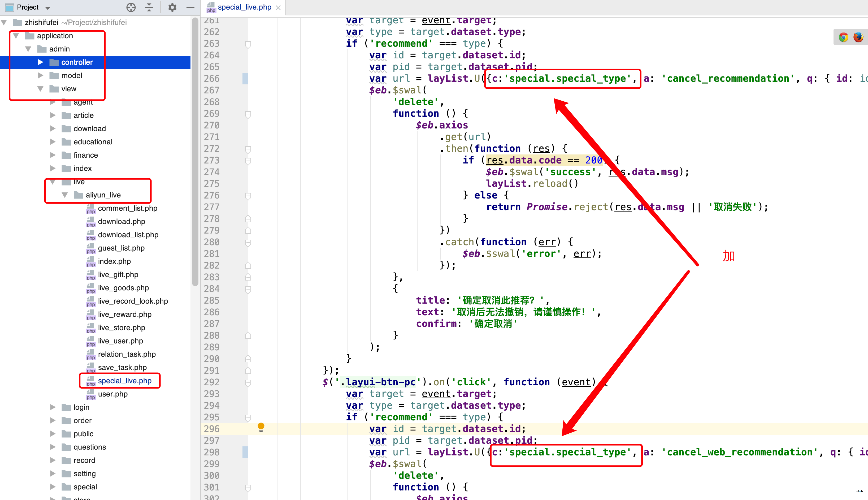
Task: Toggle code fold marker at line 284
Action: tap(248, 289)
